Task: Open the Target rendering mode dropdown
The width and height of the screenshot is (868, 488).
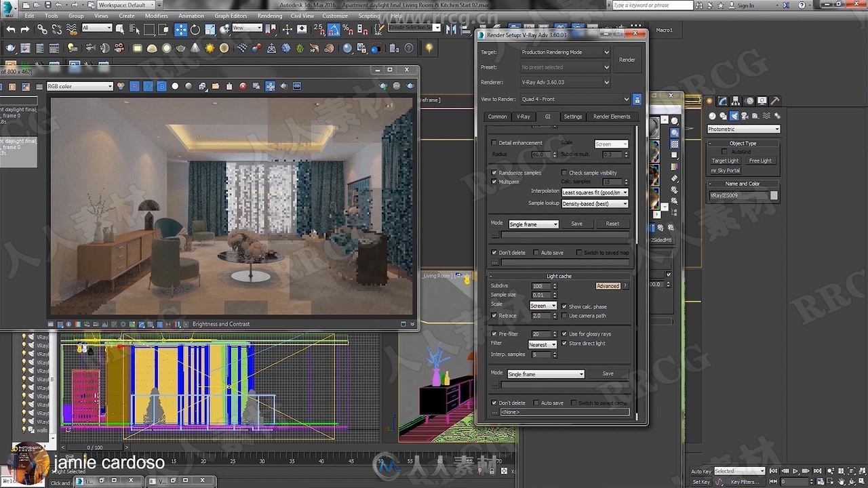Action: click(x=565, y=52)
